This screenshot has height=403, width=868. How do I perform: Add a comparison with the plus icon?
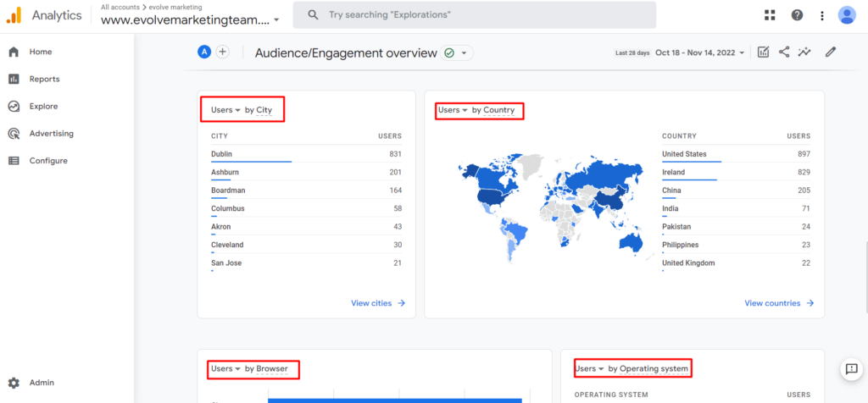coord(223,52)
